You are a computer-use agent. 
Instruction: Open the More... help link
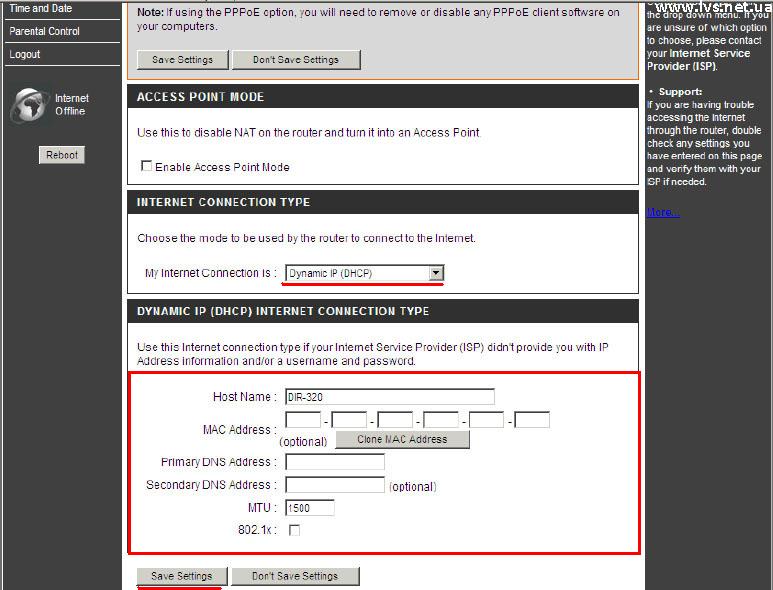click(x=662, y=212)
